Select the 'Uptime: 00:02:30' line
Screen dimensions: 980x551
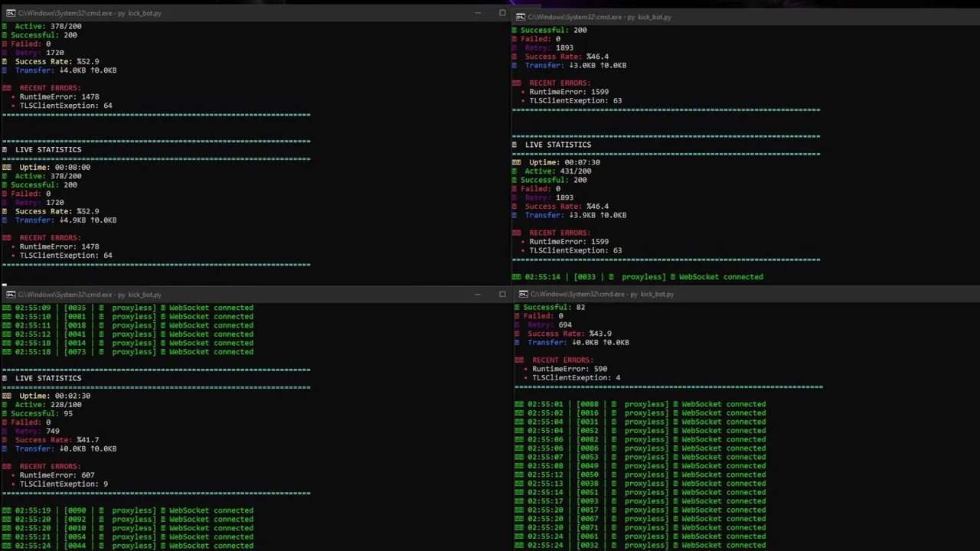[x=47, y=396]
